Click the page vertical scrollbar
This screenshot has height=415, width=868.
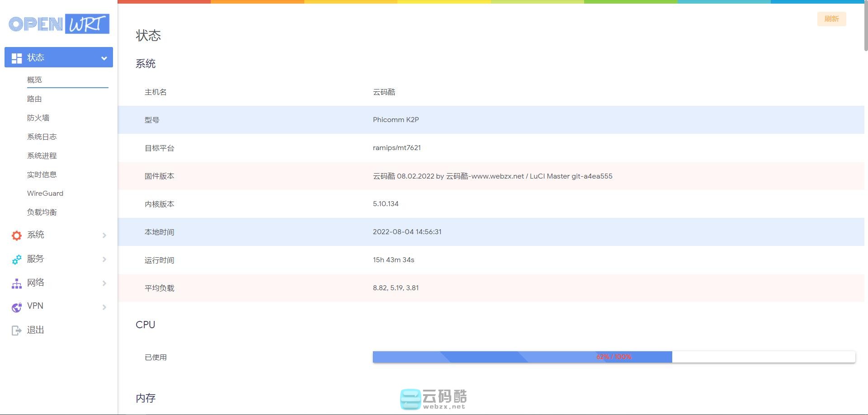(x=866, y=27)
